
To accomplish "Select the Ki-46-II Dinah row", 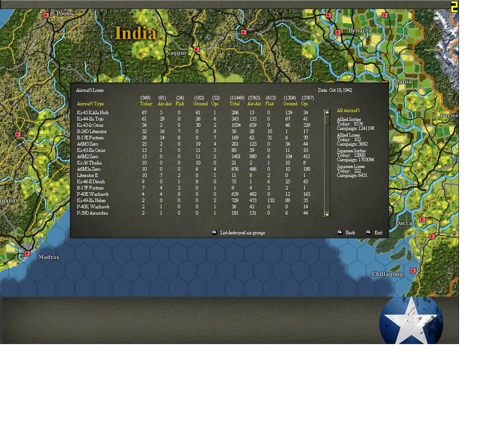I will 193,182.
